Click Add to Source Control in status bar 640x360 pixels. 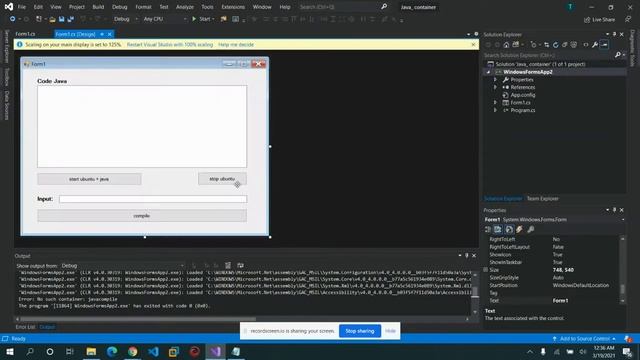point(584,339)
